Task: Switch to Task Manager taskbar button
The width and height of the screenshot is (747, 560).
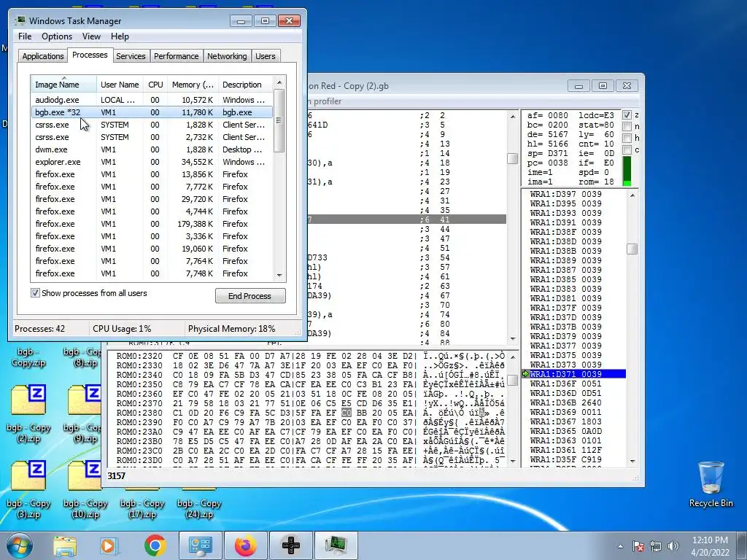Action: (336, 545)
